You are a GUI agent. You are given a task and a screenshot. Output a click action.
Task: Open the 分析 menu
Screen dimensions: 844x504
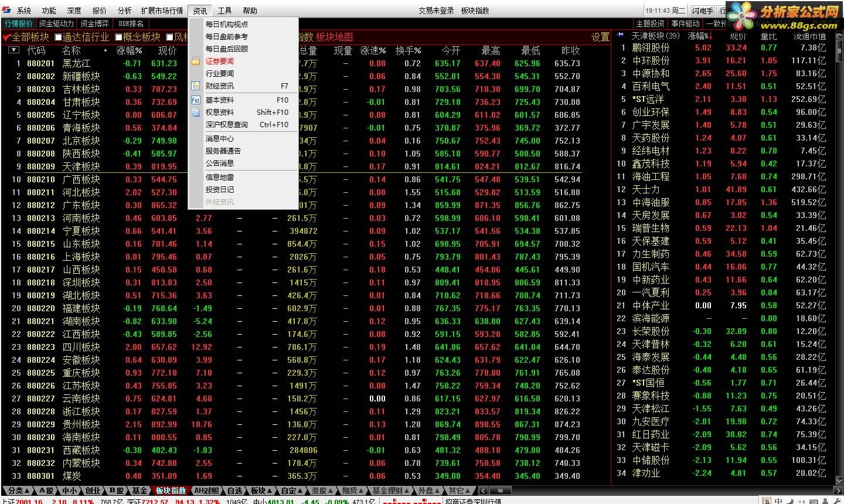[x=125, y=11]
